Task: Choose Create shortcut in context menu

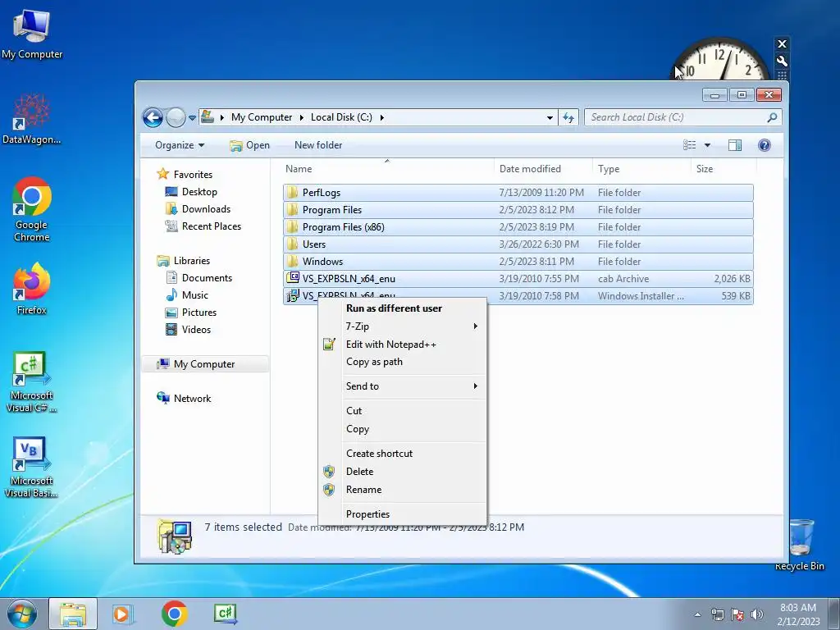Action: 402,454
